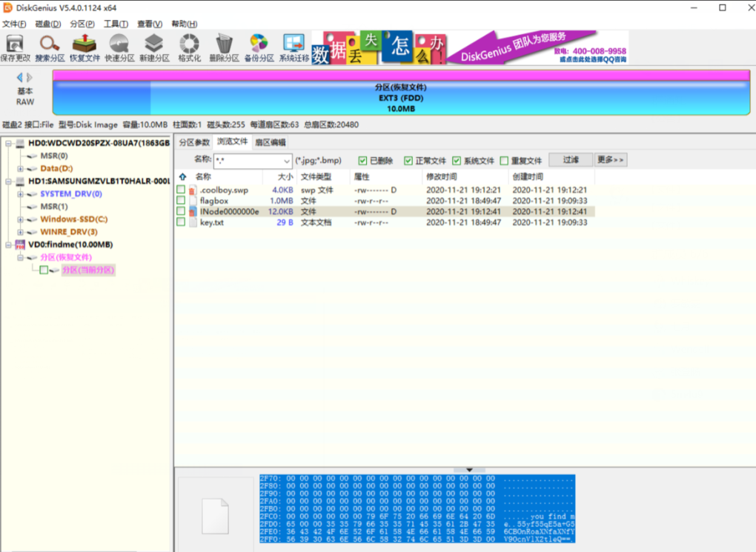
Task: Toggle the Normal Files (正常文件) checkbox
Action: [408, 161]
